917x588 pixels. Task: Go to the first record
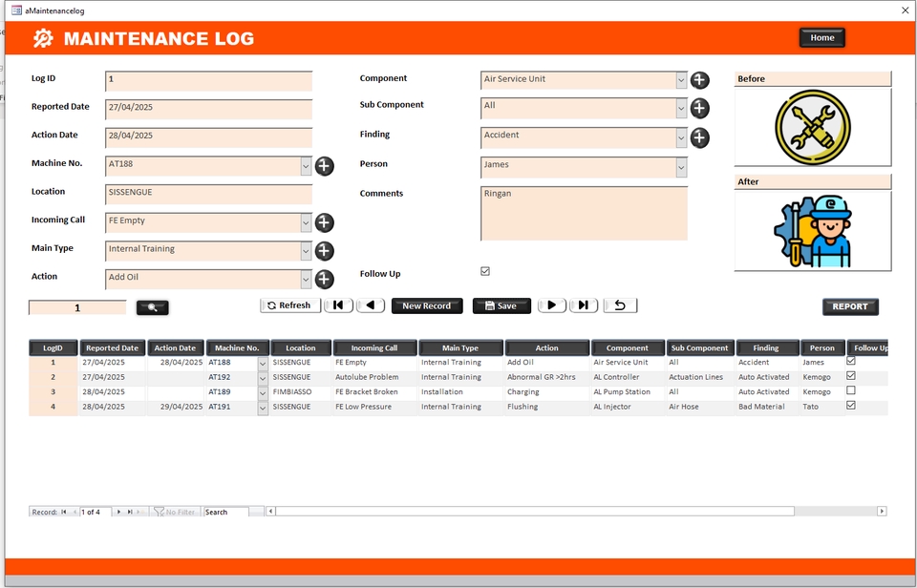(x=338, y=305)
